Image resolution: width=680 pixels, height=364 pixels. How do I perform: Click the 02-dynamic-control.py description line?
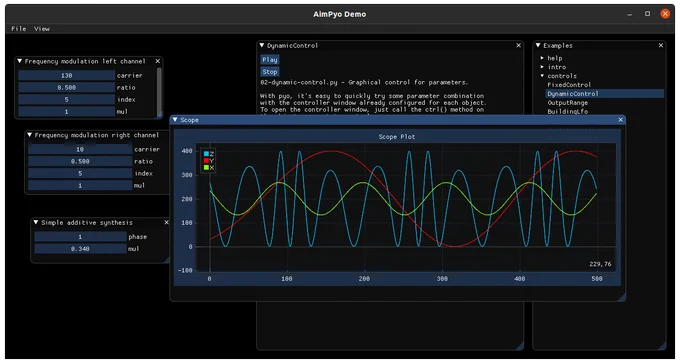coord(364,82)
